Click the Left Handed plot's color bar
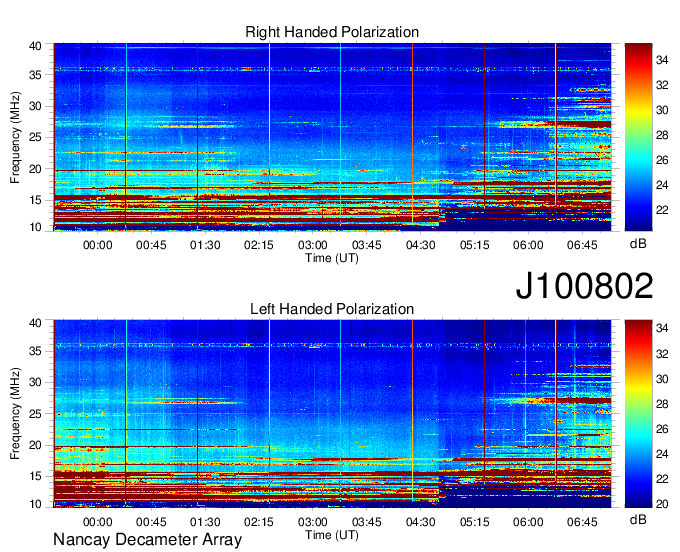 coord(638,414)
